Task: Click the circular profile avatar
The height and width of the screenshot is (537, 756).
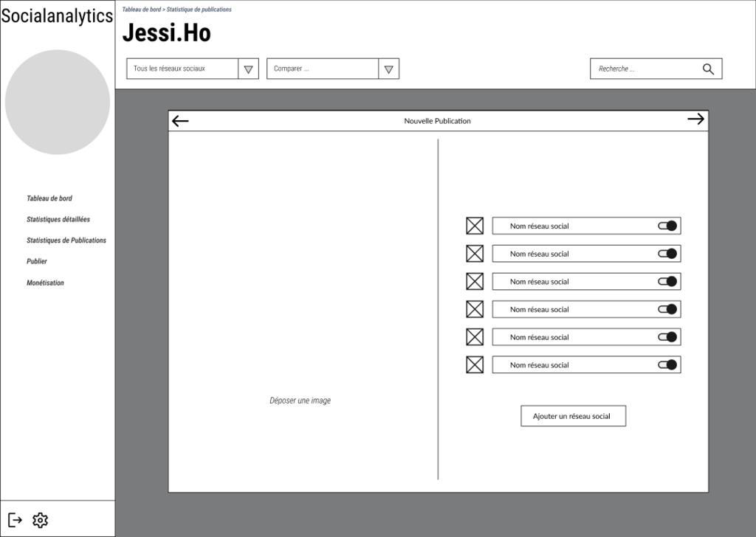Action: coord(58,102)
